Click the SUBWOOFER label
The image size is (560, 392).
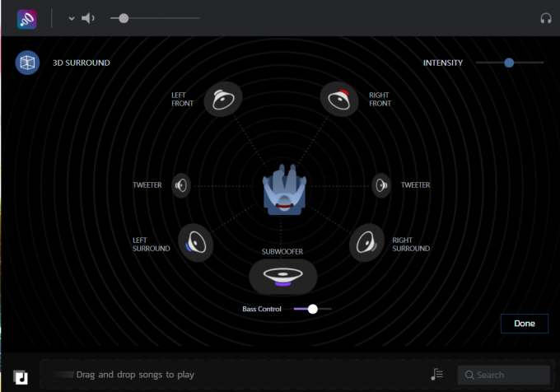click(x=282, y=252)
